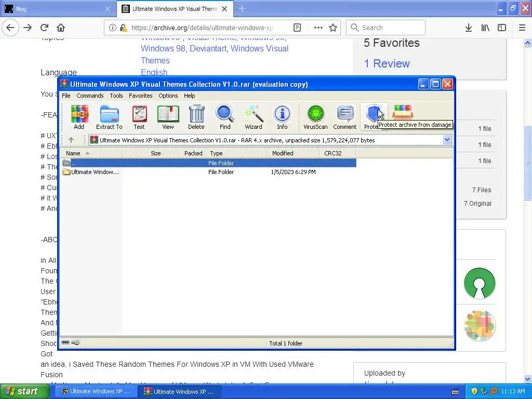The height and width of the screenshot is (399, 532).
Task: Go back in Firefox
Action: (10, 28)
